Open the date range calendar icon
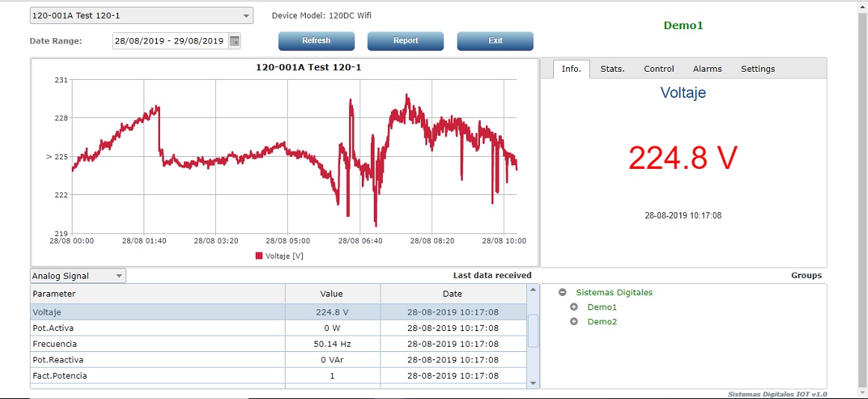Image resolution: width=868 pixels, height=399 pixels. 235,41
